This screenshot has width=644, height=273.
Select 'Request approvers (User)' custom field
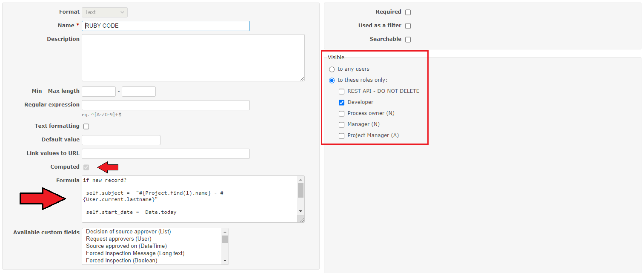118,239
